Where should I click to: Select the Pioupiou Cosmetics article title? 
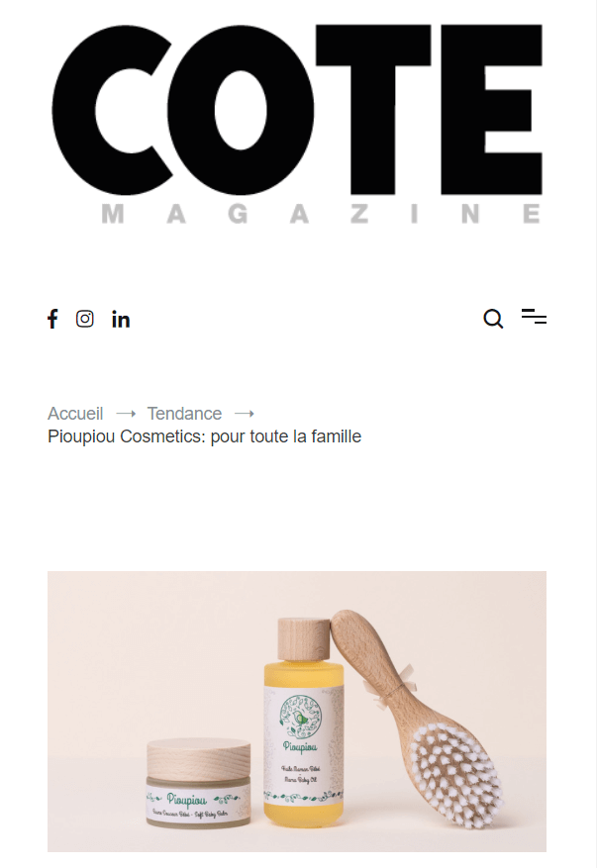click(x=204, y=436)
